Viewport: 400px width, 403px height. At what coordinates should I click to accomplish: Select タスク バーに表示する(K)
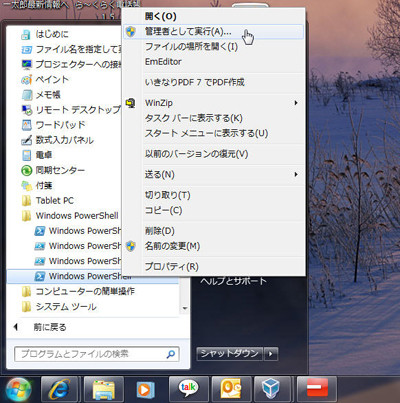pos(213,118)
